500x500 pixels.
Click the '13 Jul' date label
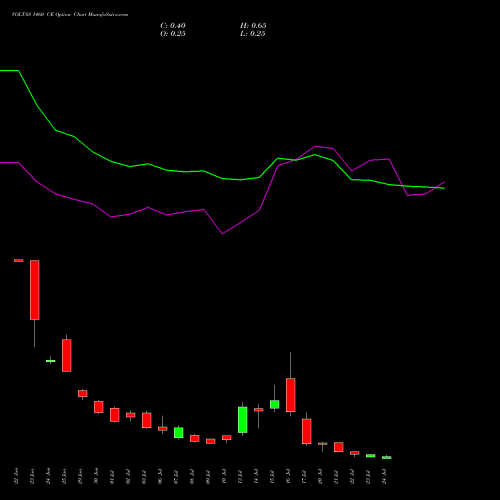point(240,476)
